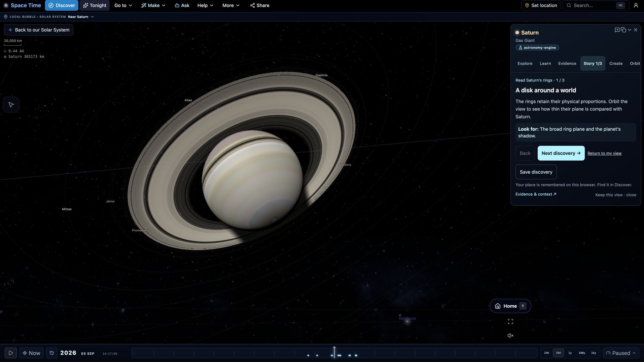Viewport: 644px width, 362px height.
Task: Click Next discovery button
Action: click(x=561, y=153)
